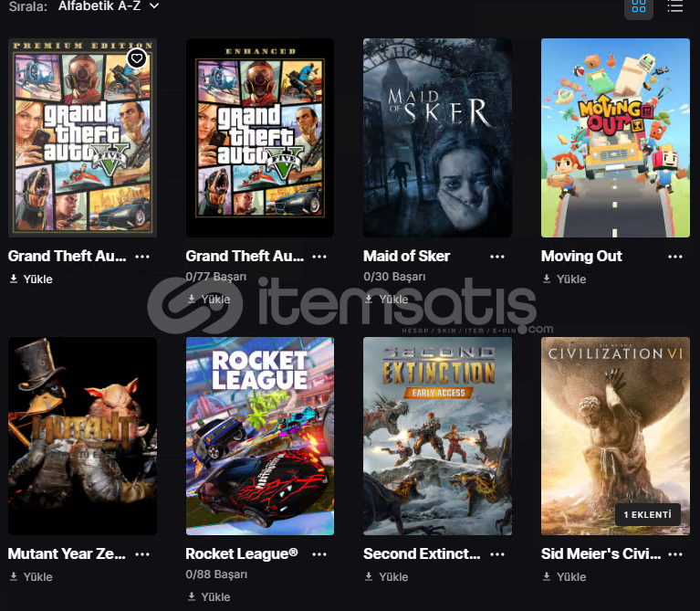Open three-dot menu for Moving Out
This screenshot has width=700, height=611.
tap(675, 257)
